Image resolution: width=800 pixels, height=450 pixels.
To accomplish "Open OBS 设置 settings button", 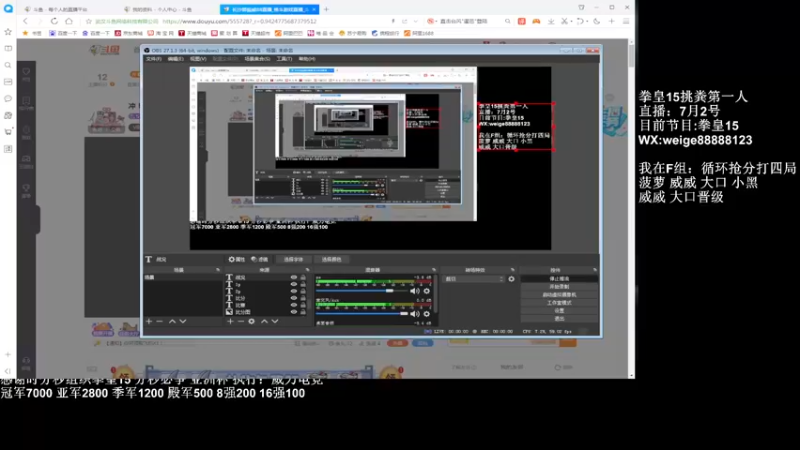I will 559,311.
